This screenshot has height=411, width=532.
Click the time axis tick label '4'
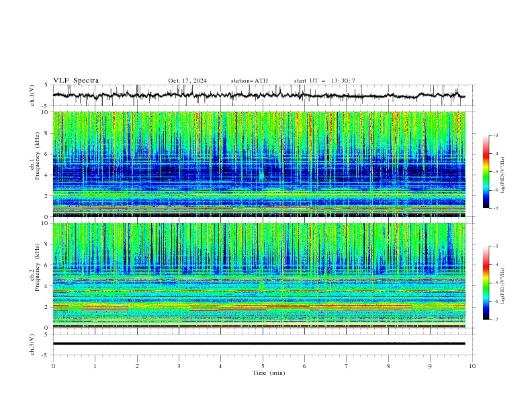pos(220,366)
